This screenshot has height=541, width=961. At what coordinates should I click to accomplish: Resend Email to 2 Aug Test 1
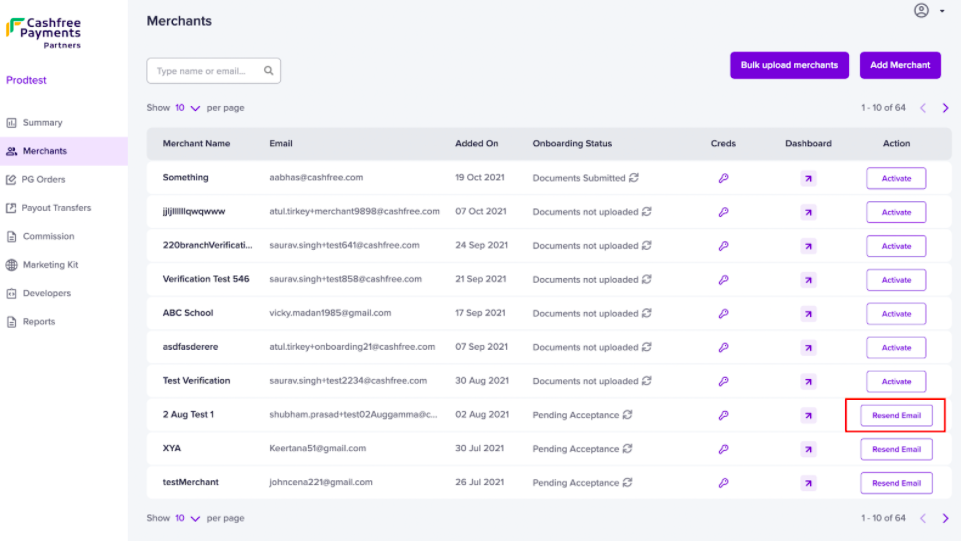coord(896,415)
